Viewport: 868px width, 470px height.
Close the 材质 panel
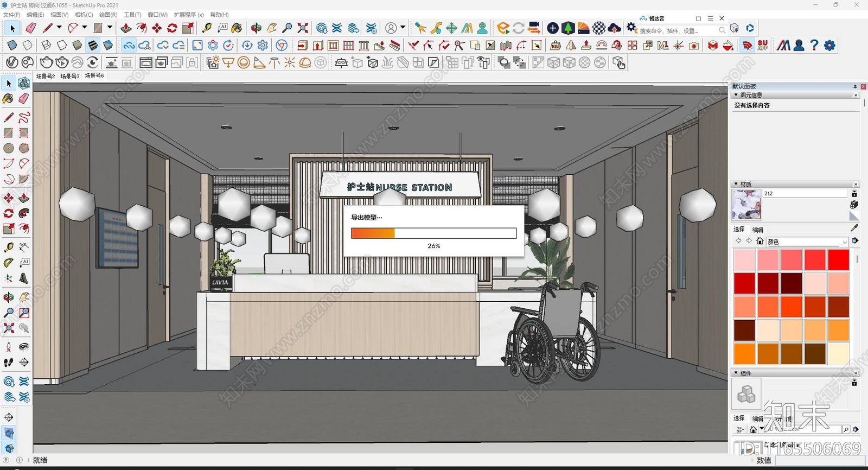click(x=856, y=184)
